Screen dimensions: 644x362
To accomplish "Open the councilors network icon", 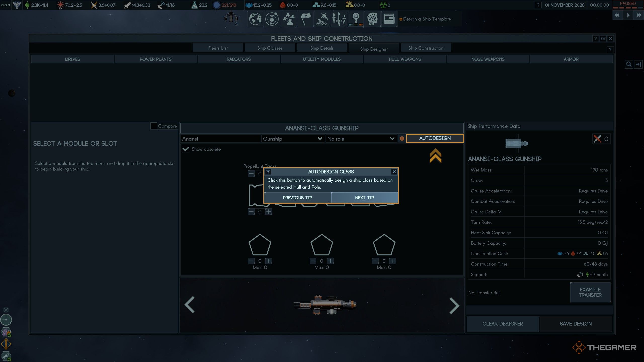I will 289,19.
